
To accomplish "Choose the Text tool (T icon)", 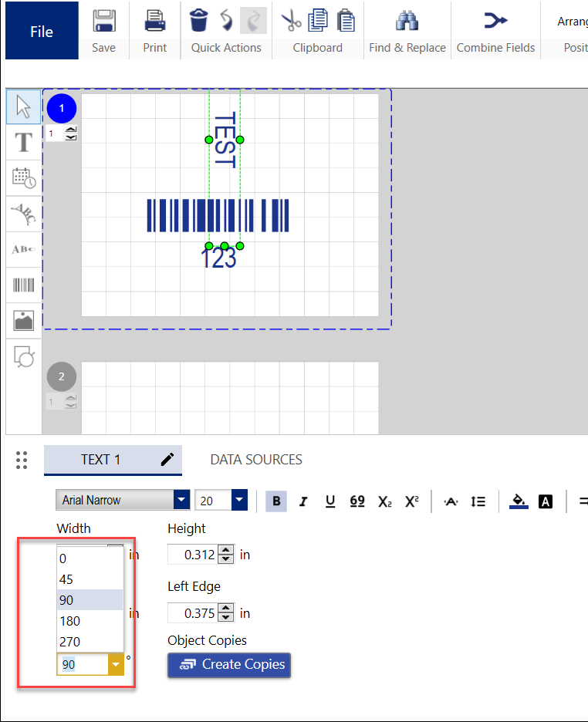I will point(24,143).
